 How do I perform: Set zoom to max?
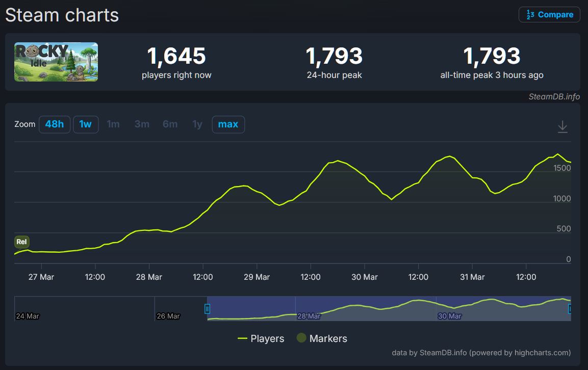tap(228, 124)
